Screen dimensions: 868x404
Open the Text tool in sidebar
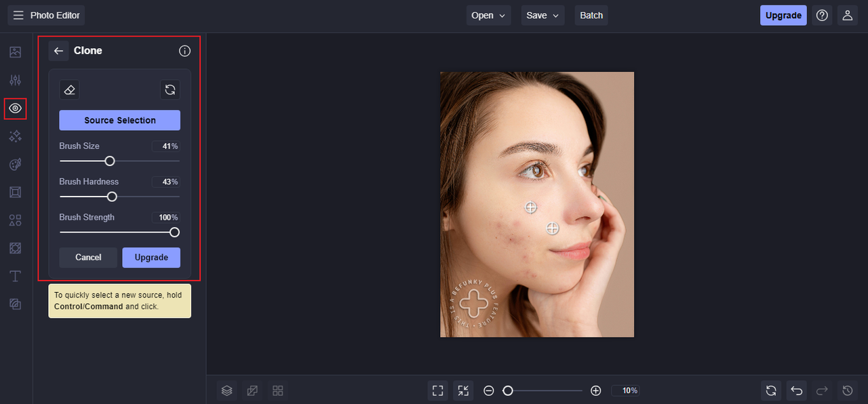coord(15,276)
